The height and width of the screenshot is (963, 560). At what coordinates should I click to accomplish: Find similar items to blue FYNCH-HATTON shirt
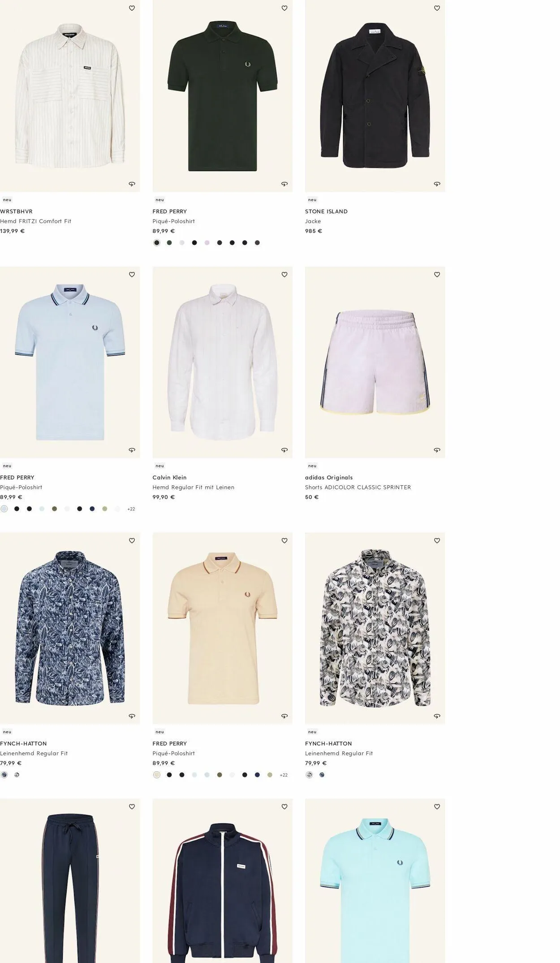pyautogui.click(x=132, y=716)
